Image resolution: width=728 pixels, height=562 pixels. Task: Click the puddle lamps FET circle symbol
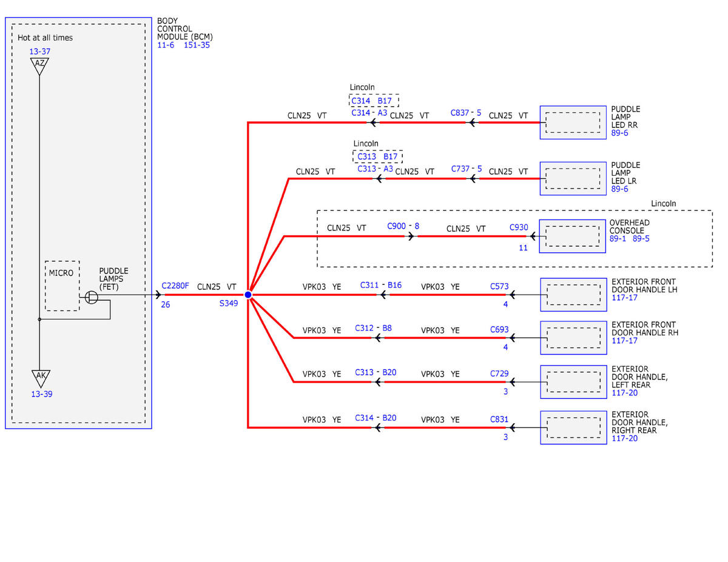pyautogui.click(x=92, y=298)
